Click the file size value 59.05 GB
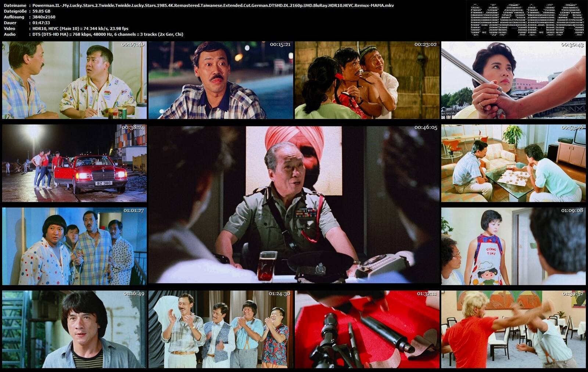 41,11
